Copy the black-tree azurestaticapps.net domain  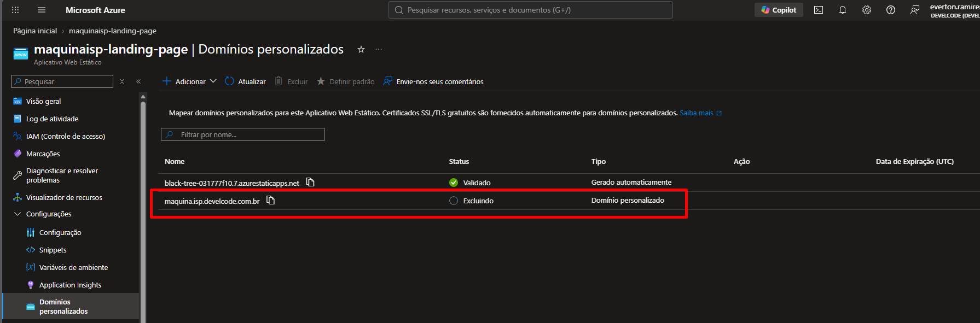click(x=310, y=182)
